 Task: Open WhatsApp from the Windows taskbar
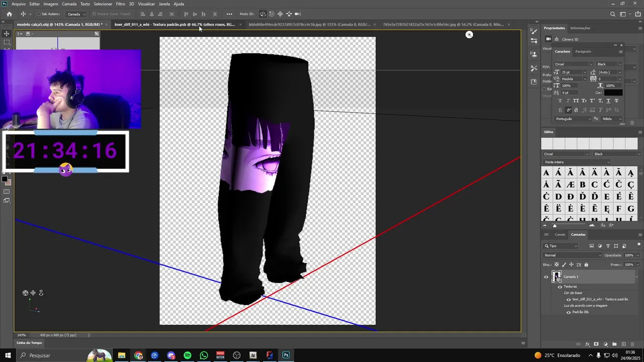click(204, 355)
